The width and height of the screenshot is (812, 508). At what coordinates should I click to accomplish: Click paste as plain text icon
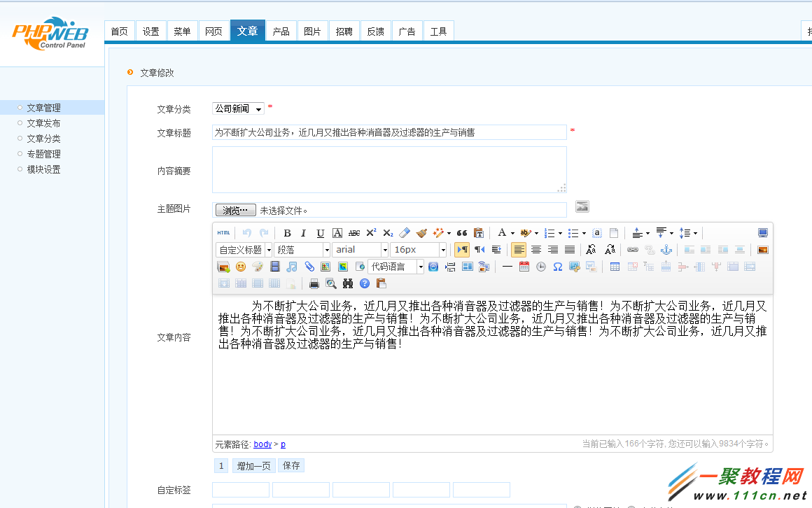[479, 233]
